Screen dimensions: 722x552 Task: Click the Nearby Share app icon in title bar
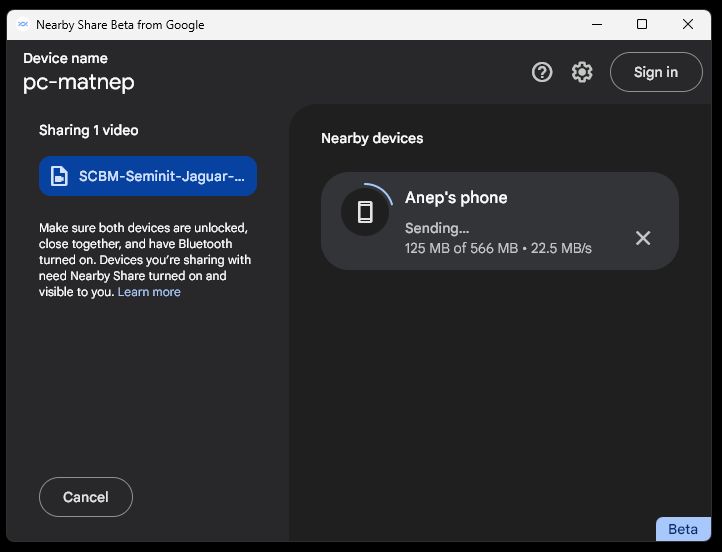coord(23,24)
